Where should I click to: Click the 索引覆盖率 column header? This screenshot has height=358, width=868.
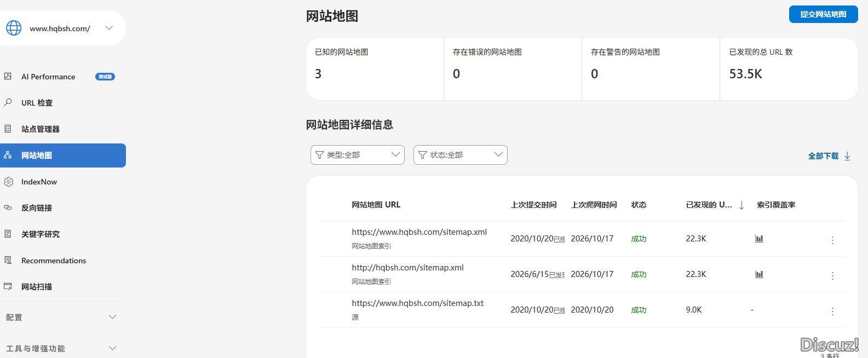[776, 205]
